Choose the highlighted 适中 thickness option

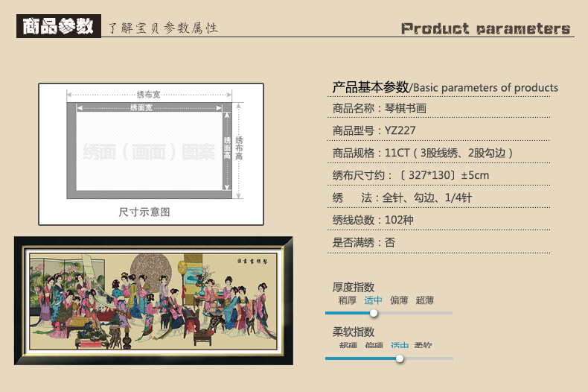(x=373, y=300)
